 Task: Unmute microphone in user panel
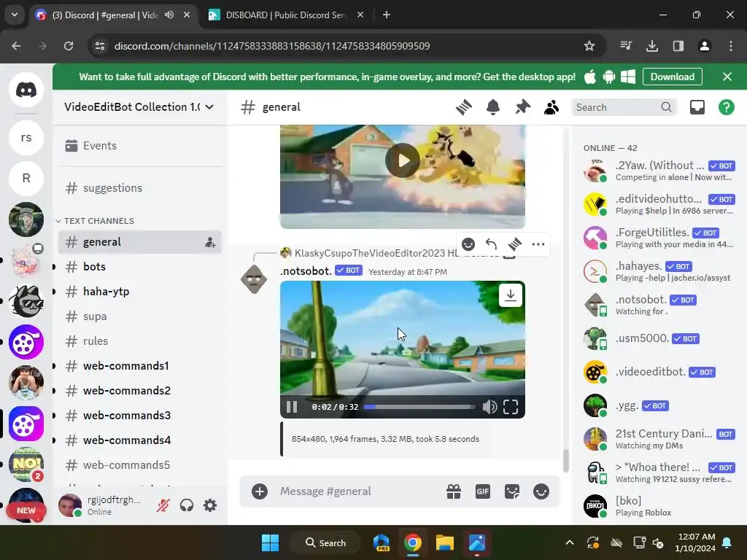[163, 505]
